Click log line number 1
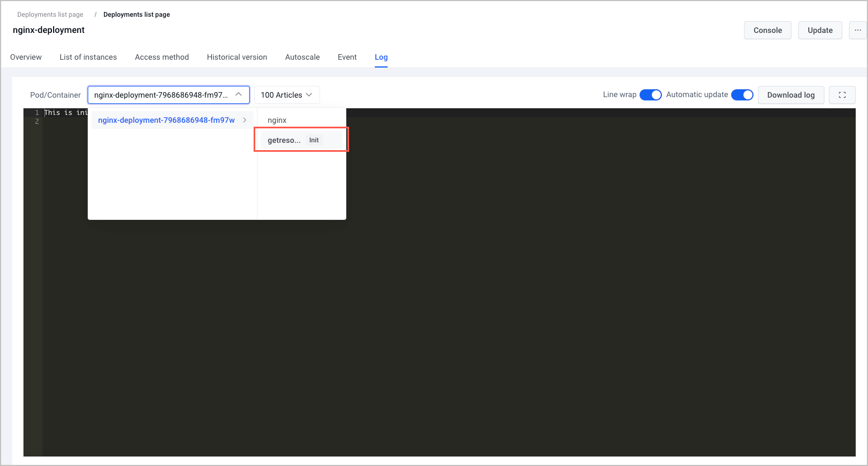The height and width of the screenshot is (466, 868). click(x=37, y=113)
